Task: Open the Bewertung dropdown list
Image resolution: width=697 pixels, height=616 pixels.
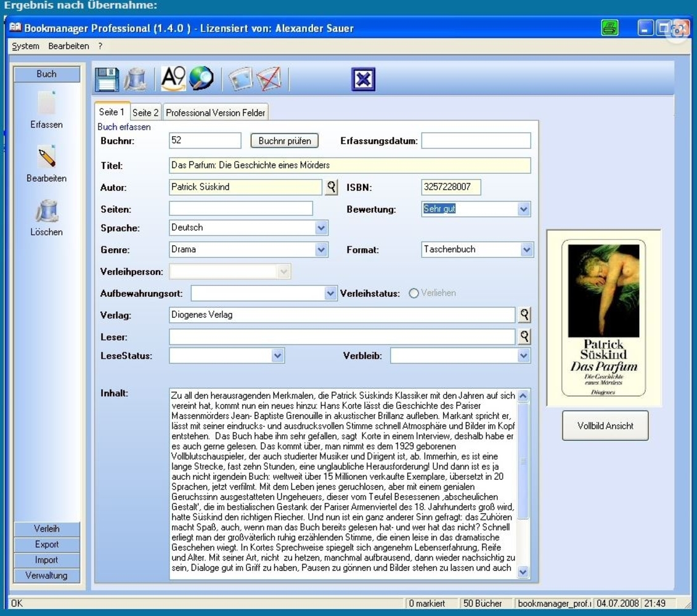Action: tap(524, 209)
